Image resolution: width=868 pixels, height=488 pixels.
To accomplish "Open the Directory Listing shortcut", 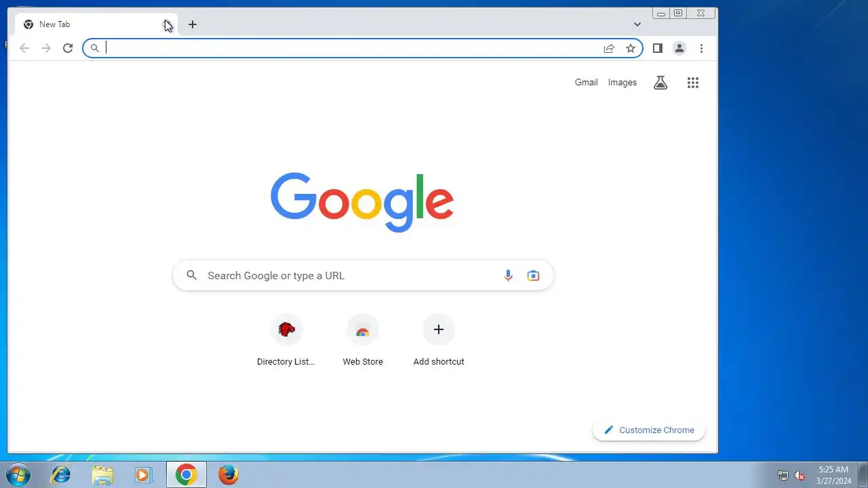I will coord(286,341).
